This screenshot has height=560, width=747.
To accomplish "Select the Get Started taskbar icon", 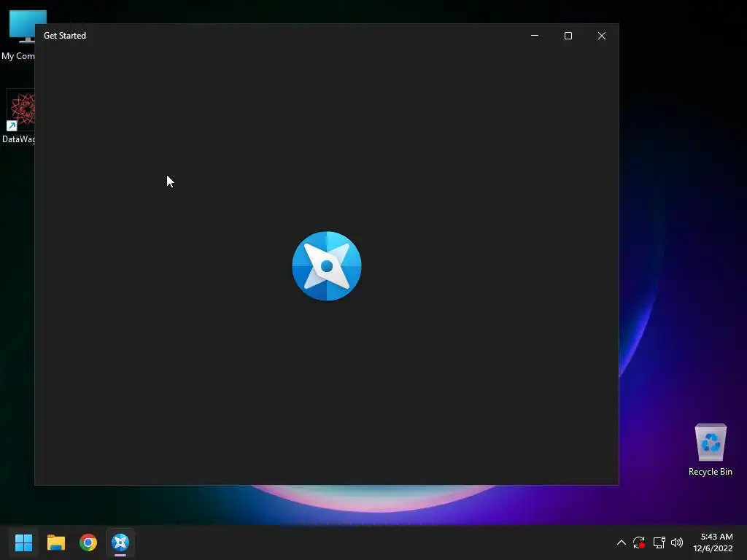I will point(120,542).
